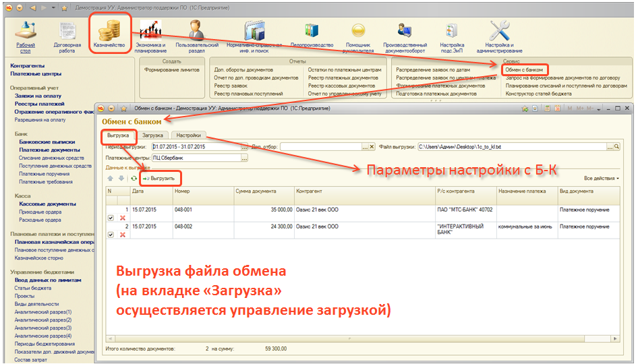Switch to the Загрузка tab
This screenshot has height=364, width=636.
point(152,135)
